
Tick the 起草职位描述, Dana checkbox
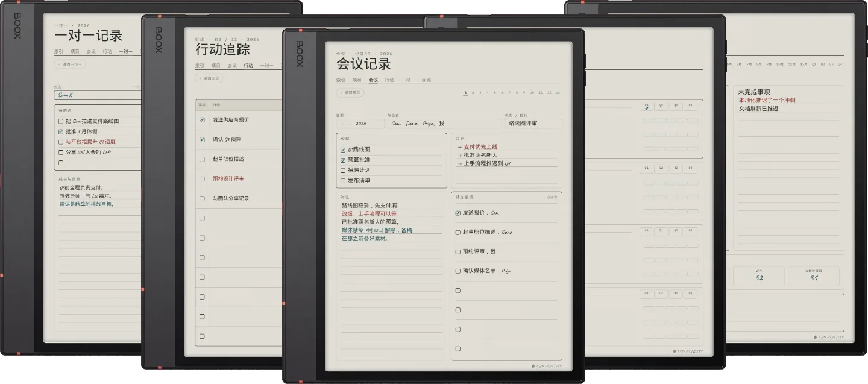point(458,232)
